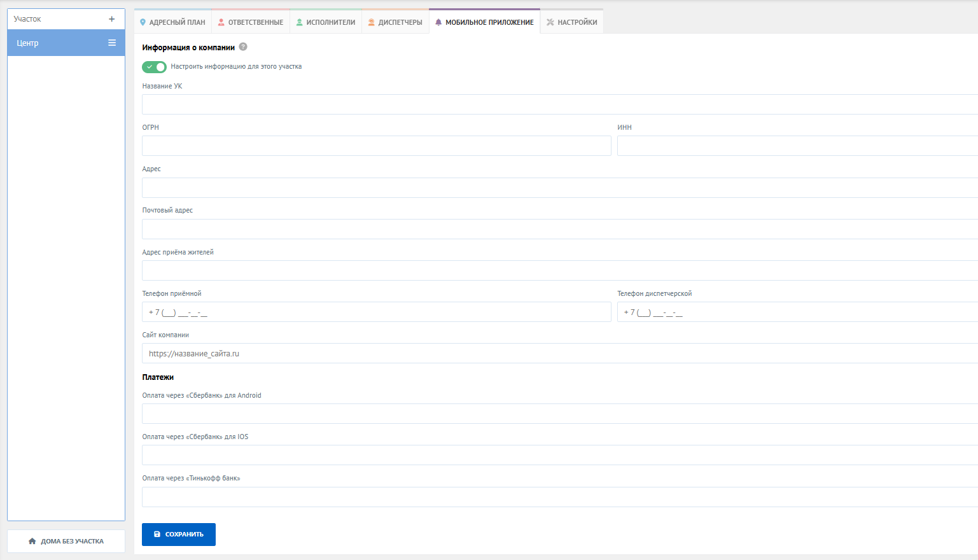
Task: Go to the Диспетчеры tab
Action: tap(395, 22)
